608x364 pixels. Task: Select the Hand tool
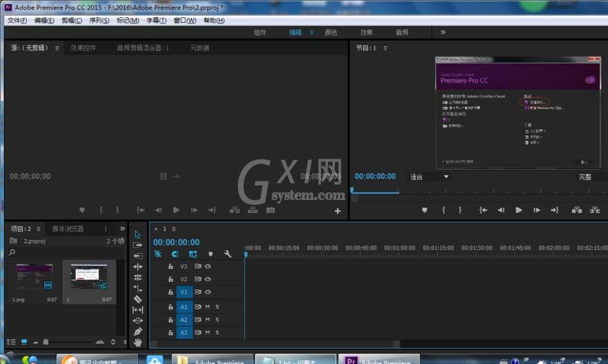tap(138, 343)
